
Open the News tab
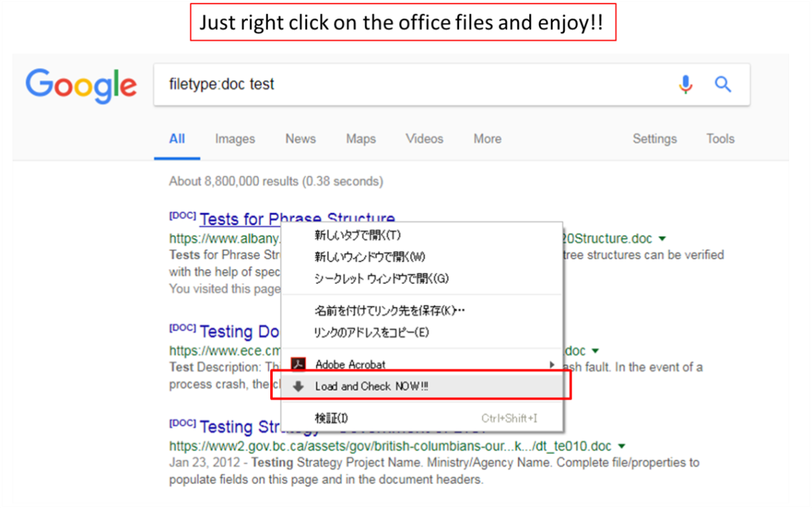click(x=301, y=139)
